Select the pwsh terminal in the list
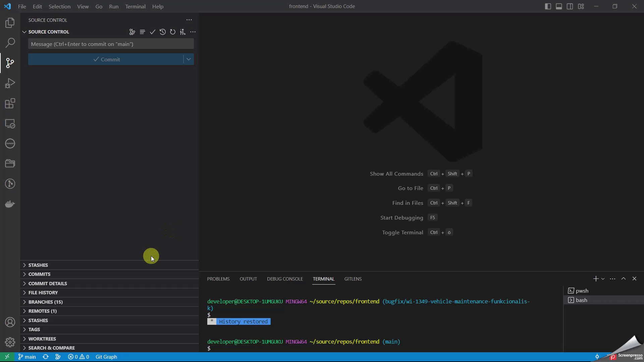Screen dimensions: 644x362 [582, 291]
